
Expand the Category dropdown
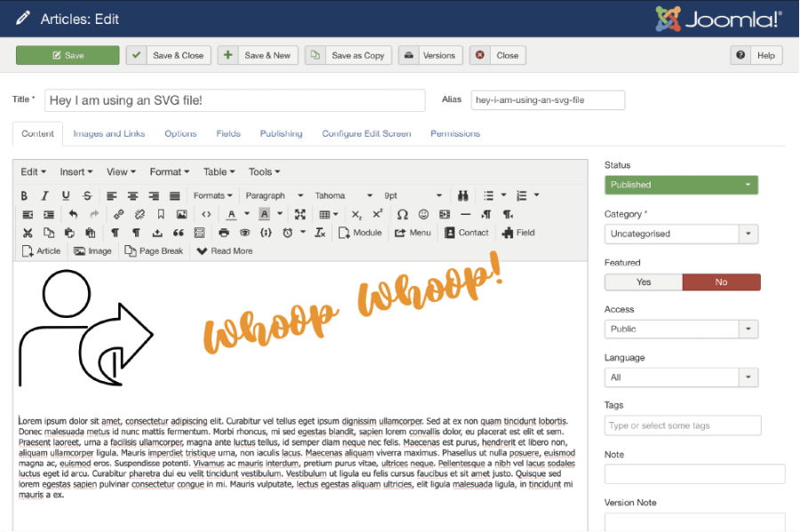tap(682, 234)
